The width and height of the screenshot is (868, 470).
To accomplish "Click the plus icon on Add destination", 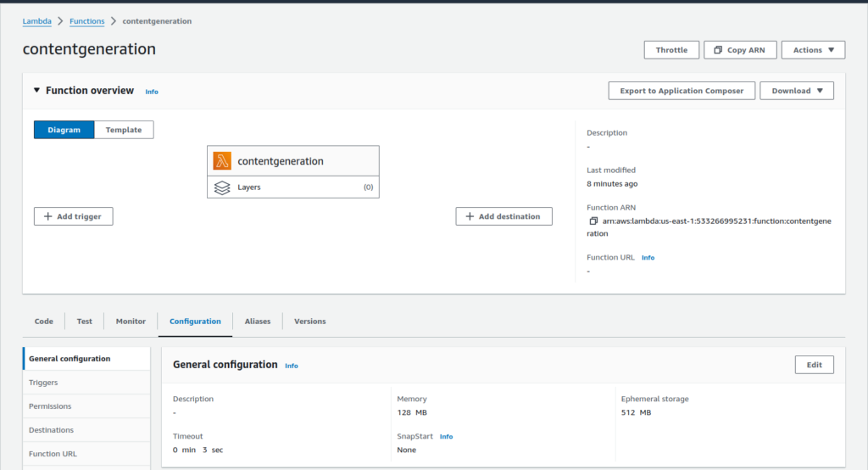I will coord(470,216).
